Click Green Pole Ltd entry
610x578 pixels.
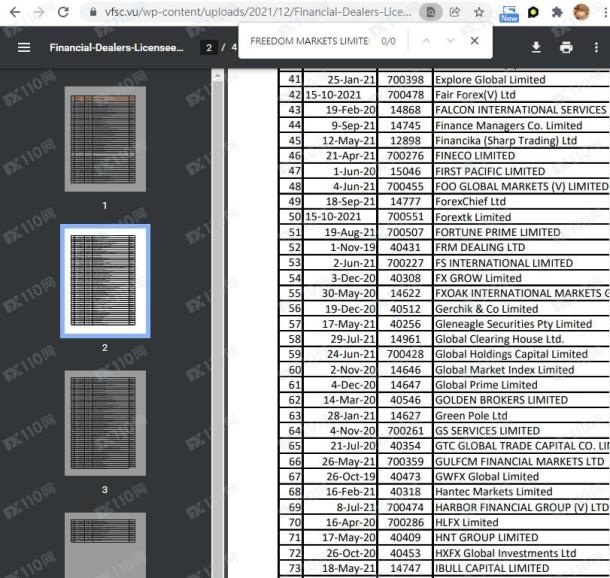471,415
